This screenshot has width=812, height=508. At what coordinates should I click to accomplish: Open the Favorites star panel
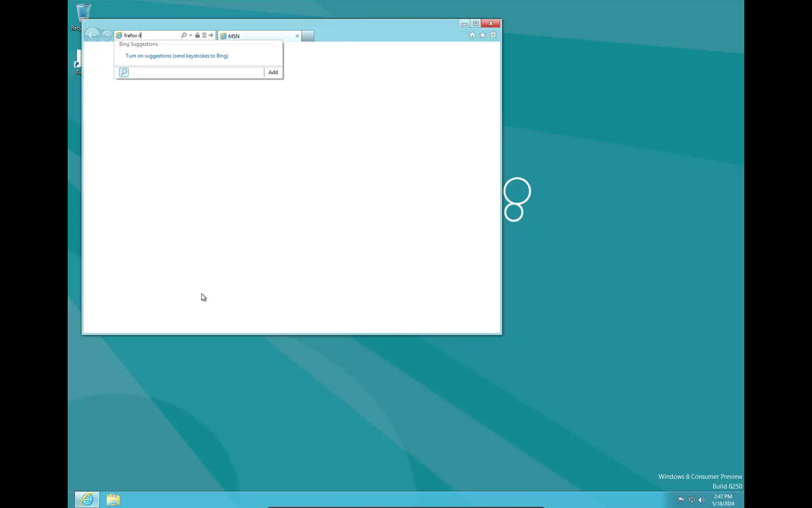pyautogui.click(x=483, y=35)
